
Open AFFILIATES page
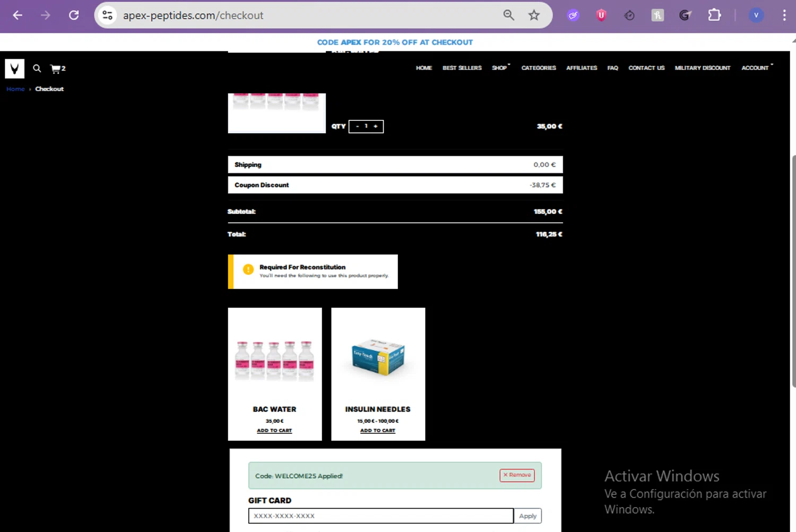[x=582, y=68]
